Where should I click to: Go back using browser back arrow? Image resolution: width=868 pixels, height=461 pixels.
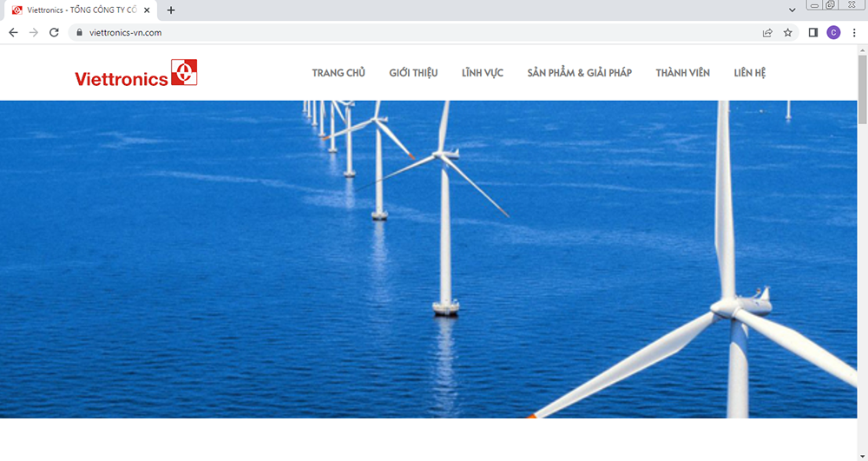point(13,33)
